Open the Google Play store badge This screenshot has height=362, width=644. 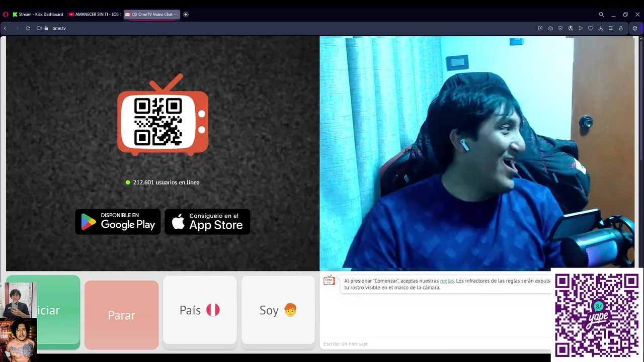(118, 222)
